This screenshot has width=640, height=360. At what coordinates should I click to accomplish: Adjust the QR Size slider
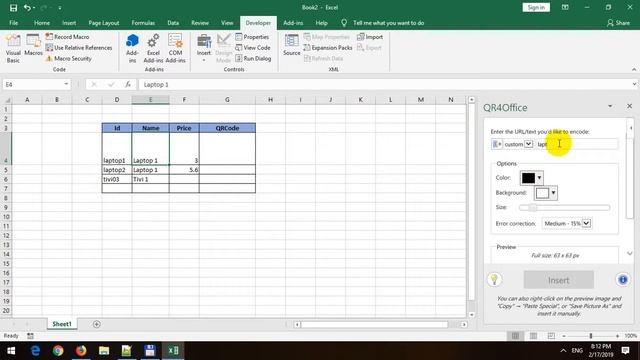pyautogui.click(x=564, y=207)
